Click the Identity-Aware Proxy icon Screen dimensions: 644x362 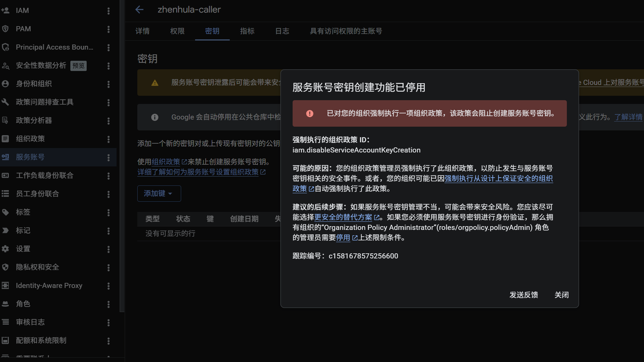[x=5, y=286]
